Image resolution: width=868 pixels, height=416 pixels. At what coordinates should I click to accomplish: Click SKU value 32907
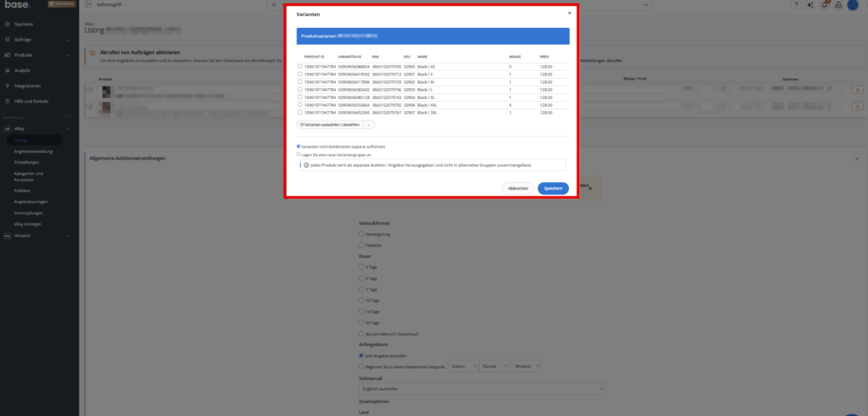(x=409, y=113)
